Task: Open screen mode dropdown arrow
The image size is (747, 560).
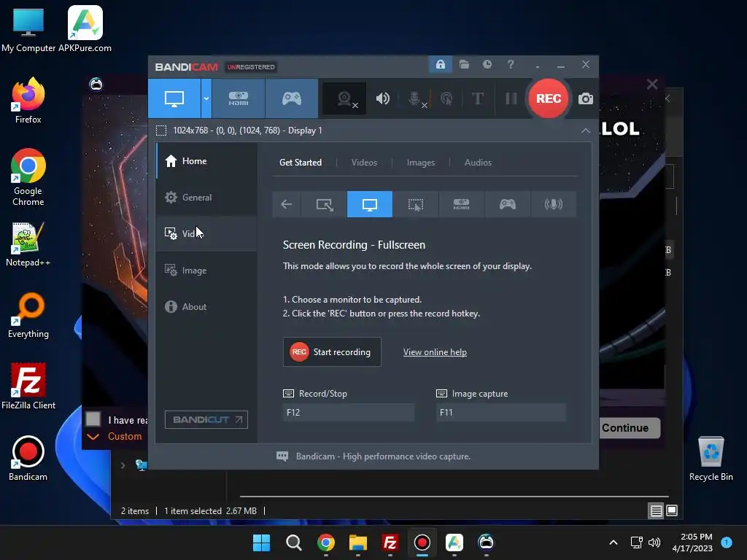Action: (x=206, y=98)
